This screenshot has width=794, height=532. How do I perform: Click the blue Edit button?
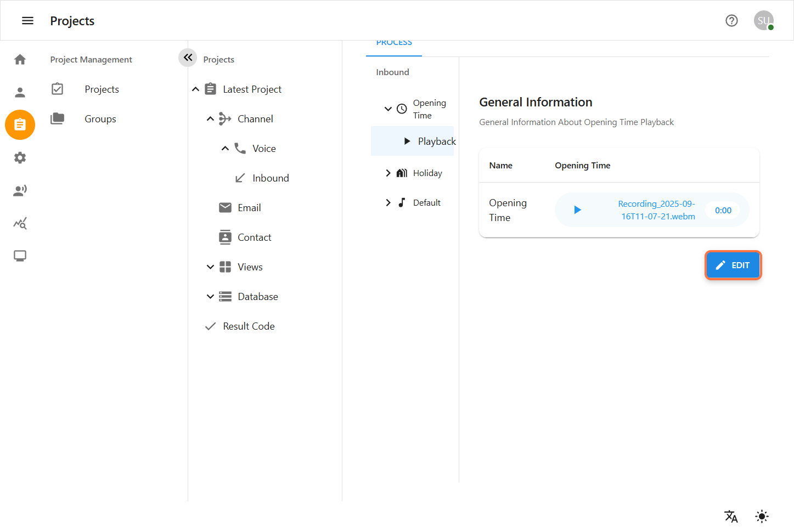click(x=733, y=265)
